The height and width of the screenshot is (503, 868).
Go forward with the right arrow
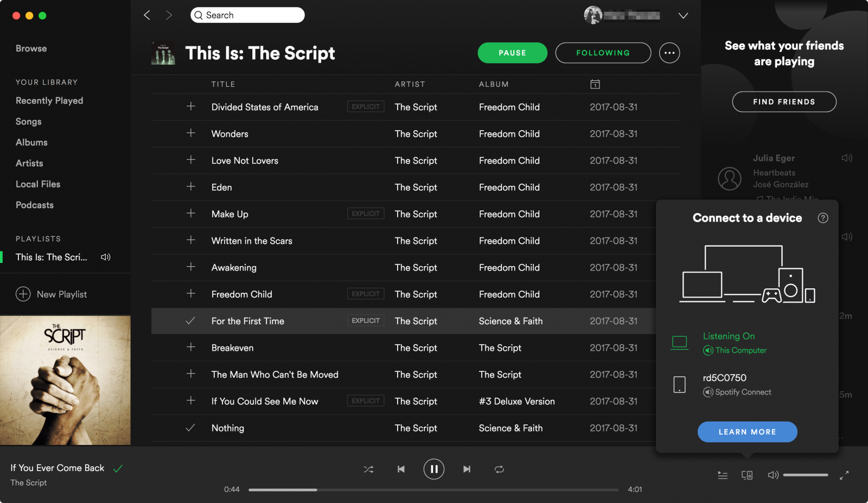pyautogui.click(x=169, y=15)
